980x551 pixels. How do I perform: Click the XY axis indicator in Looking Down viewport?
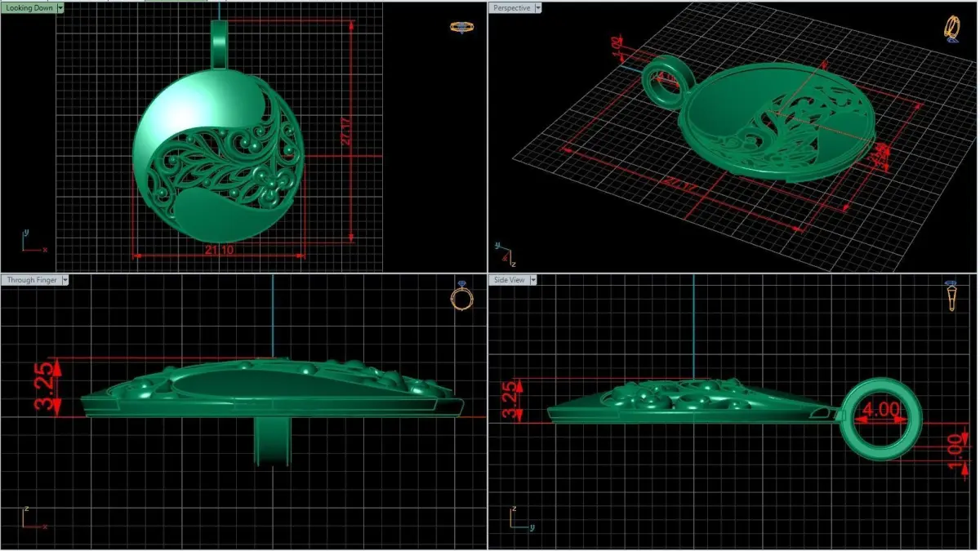tap(34, 242)
